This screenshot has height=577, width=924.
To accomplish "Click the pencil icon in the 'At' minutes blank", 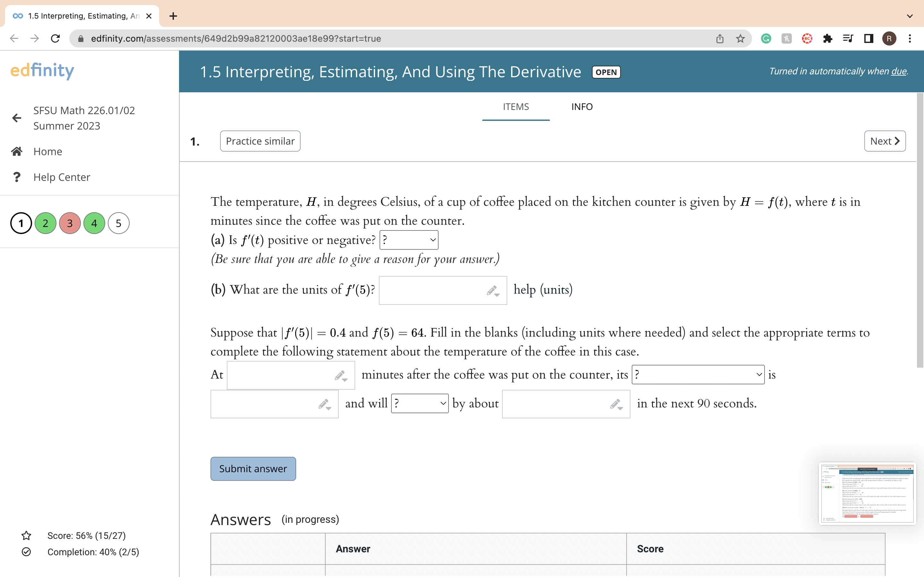I will tap(341, 375).
